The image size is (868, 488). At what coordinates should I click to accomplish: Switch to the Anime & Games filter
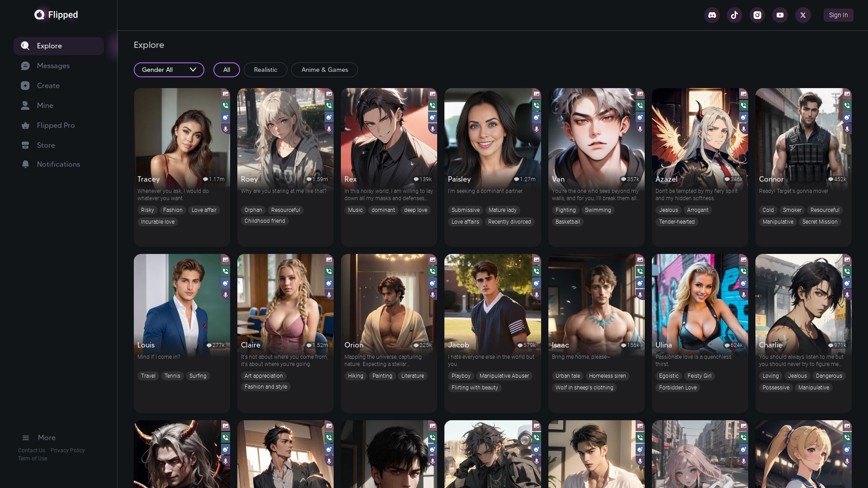tap(324, 70)
